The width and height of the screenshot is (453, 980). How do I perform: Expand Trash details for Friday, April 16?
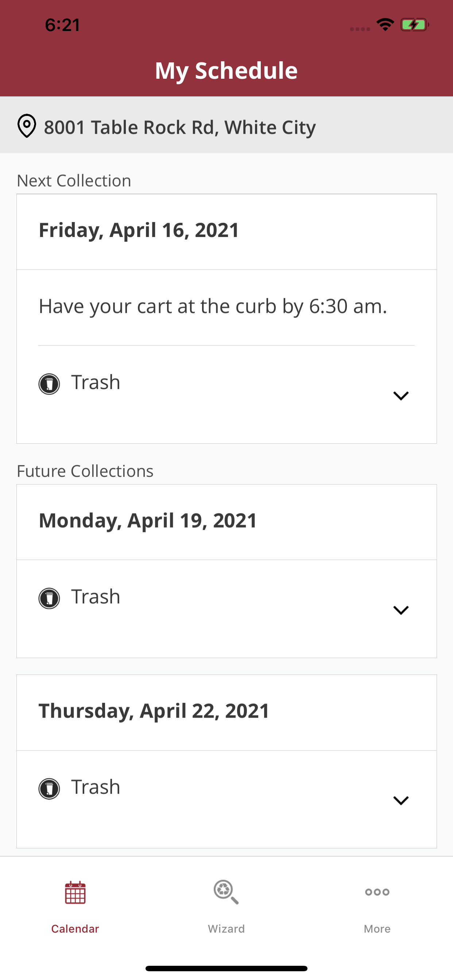pyautogui.click(x=401, y=396)
